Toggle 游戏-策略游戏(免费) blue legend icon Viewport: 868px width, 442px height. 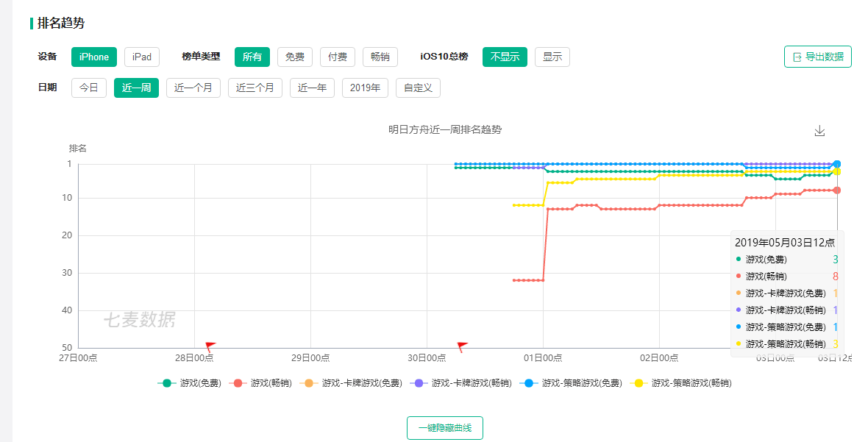point(530,383)
